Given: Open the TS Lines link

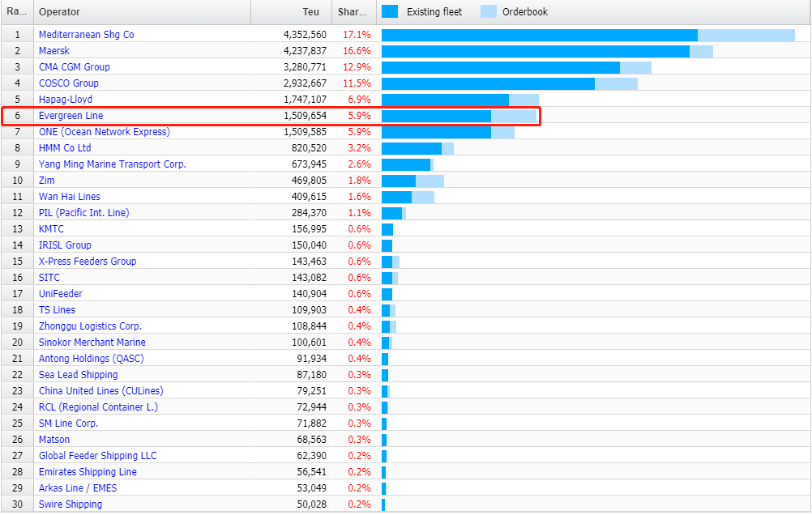Looking at the screenshot, I should tap(57, 310).
